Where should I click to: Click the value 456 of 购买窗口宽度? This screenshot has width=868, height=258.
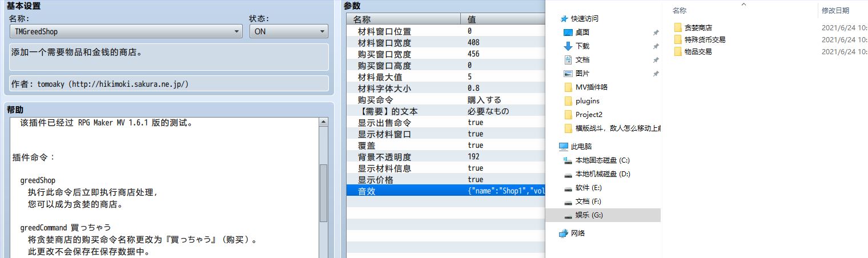473,54
